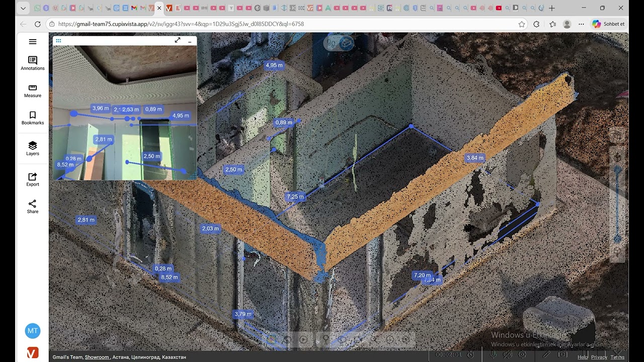This screenshot has height=362, width=644.
Task: Select the 7,25 m measurement label
Action: (x=295, y=197)
